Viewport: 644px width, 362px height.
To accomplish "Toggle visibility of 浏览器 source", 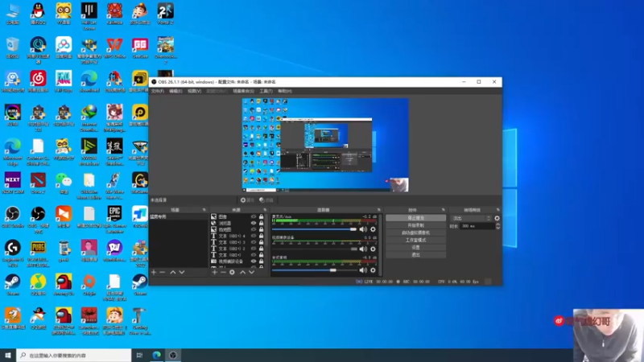I will pos(254,223).
